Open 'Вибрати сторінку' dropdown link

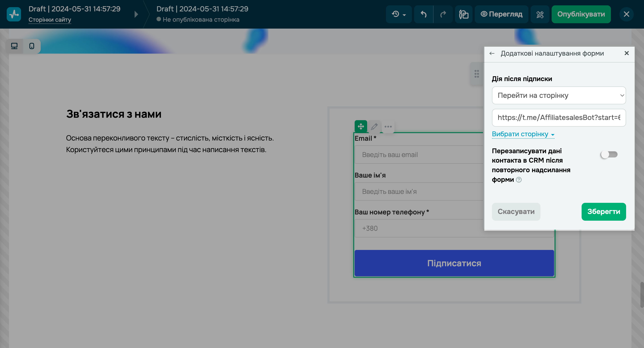523,134
